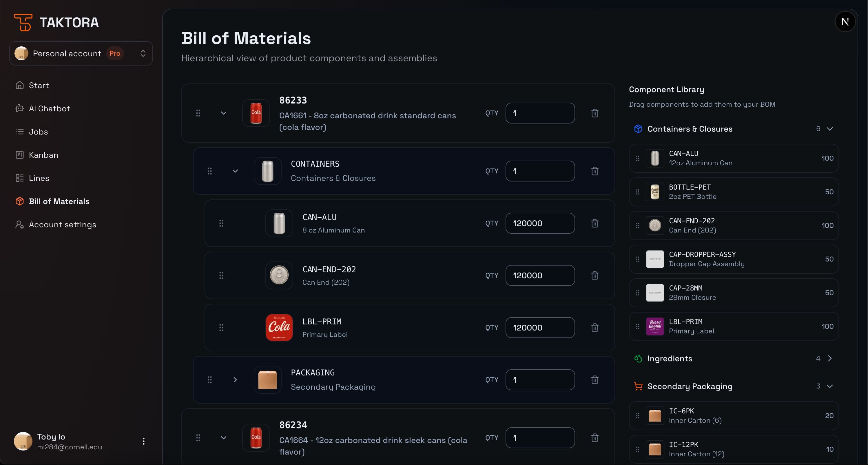868x465 pixels.
Task: Select the CAP-DROPPER-ASSY library thumbnail
Action: [654, 259]
